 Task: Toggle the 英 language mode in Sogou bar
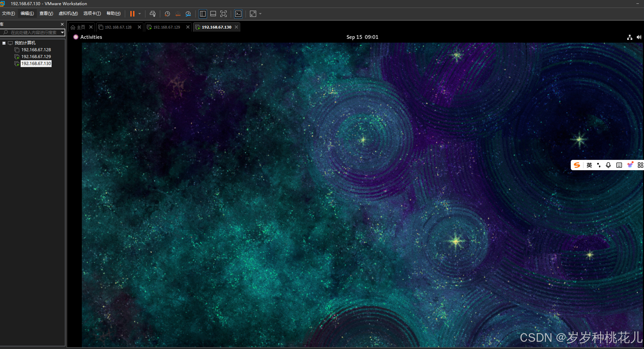[589, 165]
